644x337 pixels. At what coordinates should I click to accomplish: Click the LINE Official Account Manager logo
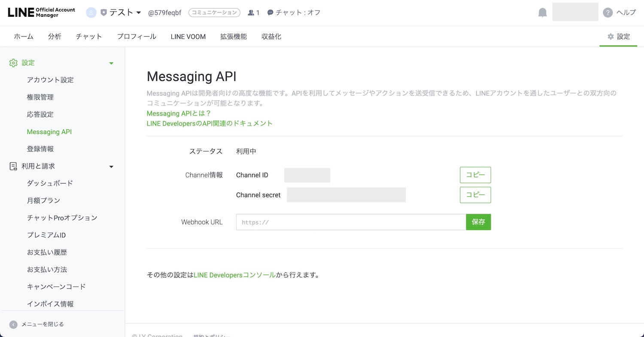click(41, 12)
